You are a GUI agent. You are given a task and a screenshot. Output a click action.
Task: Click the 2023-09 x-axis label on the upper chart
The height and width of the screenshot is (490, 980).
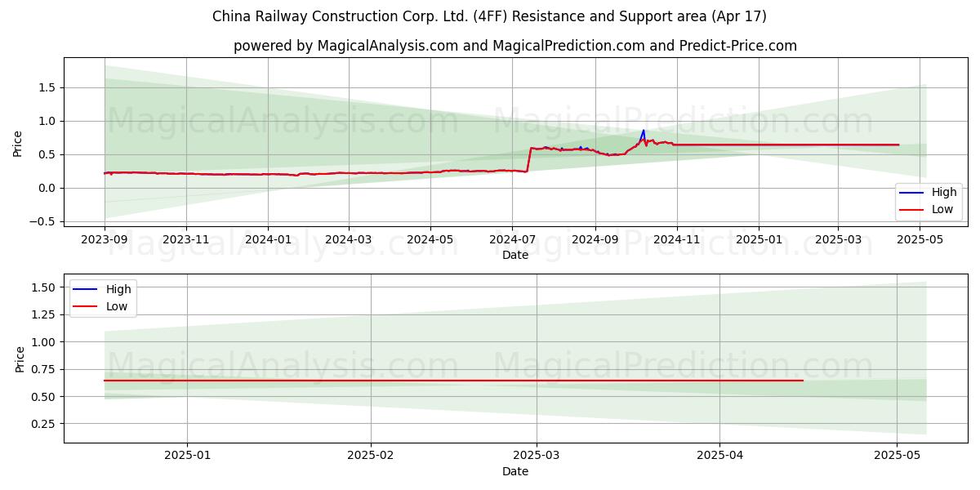pos(105,241)
